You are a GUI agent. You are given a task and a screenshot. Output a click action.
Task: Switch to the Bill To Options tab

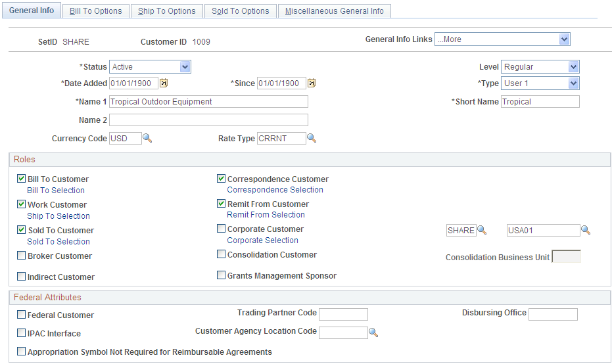95,11
